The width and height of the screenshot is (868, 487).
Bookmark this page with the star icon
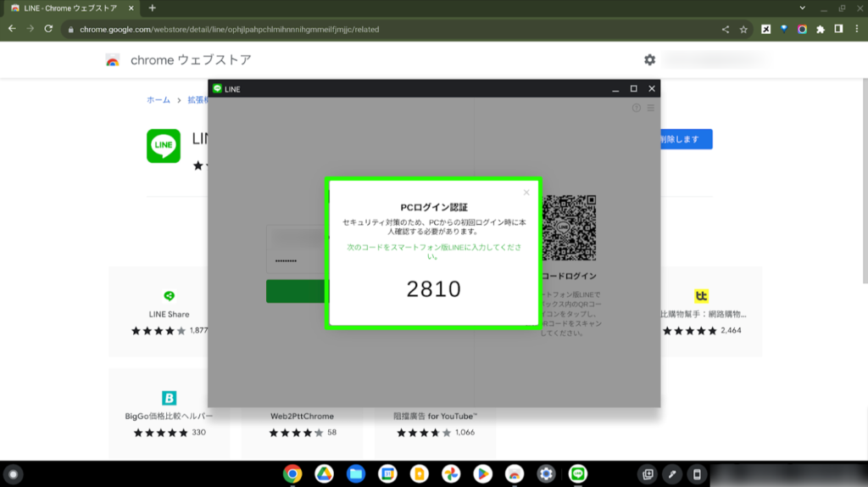click(x=743, y=29)
